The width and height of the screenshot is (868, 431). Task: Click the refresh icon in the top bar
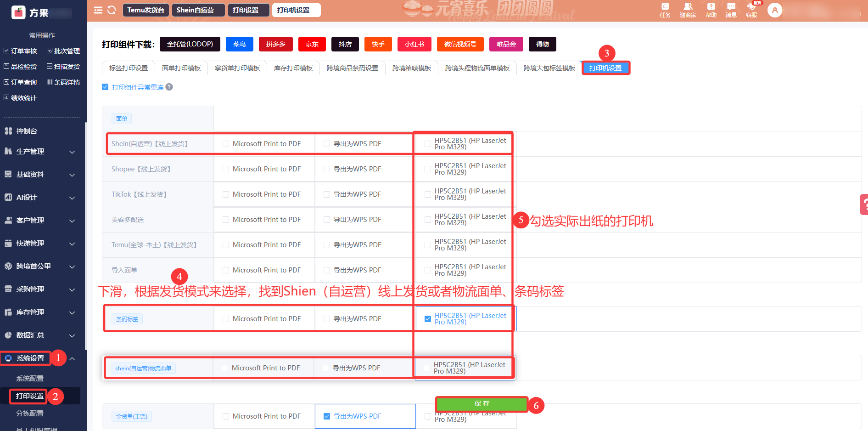click(x=112, y=10)
